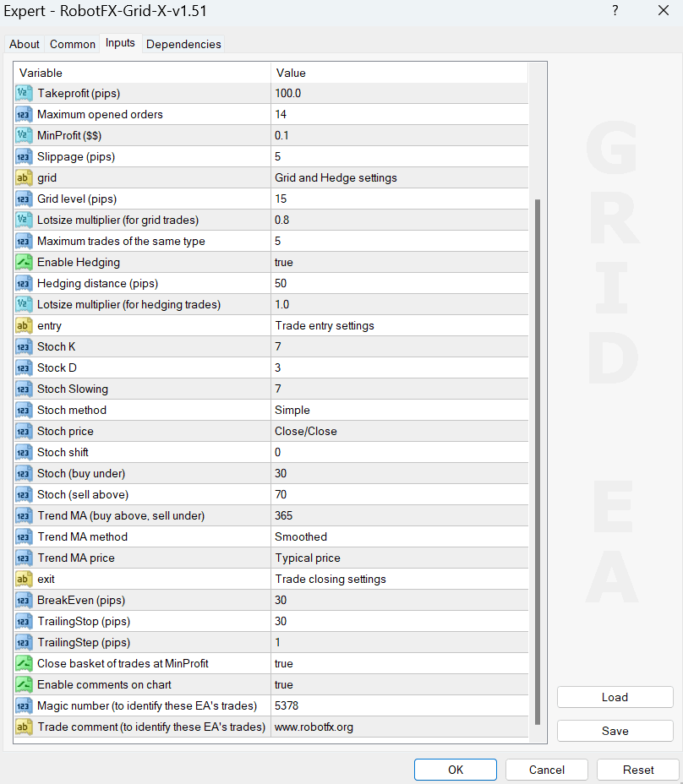Click the green icon beside Enable comments on chart
683x784 pixels.
pyautogui.click(x=24, y=685)
